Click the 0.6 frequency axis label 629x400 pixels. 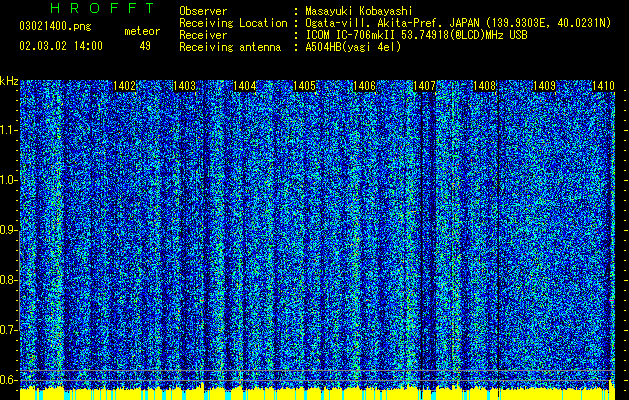[x=8, y=380]
